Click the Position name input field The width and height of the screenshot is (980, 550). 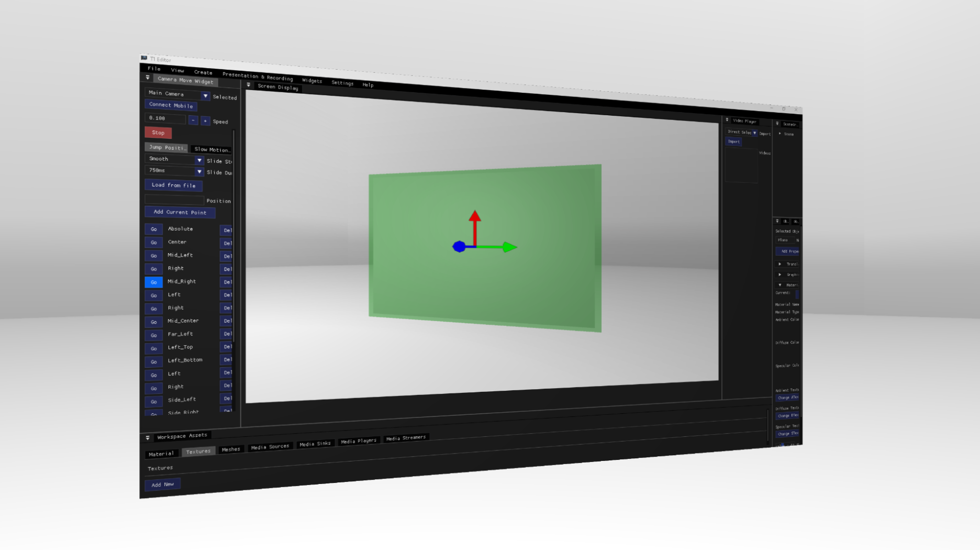174,200
